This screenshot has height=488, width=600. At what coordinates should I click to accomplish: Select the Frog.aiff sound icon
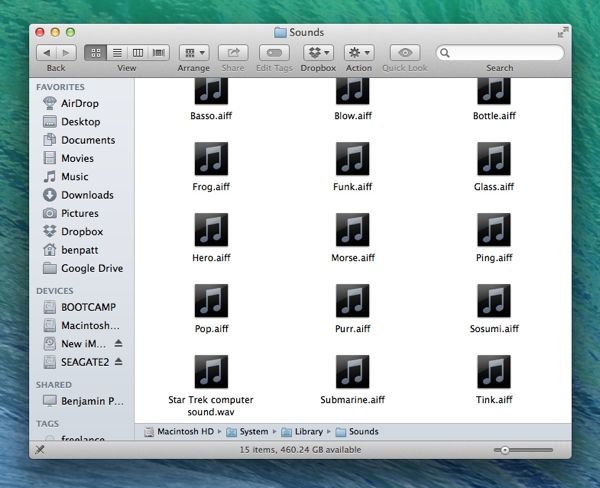211,158
